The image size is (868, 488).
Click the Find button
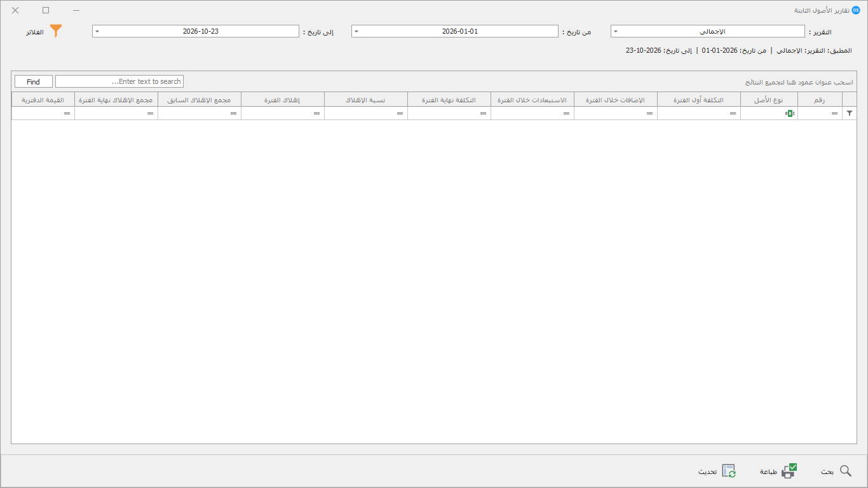coord(34,81)
